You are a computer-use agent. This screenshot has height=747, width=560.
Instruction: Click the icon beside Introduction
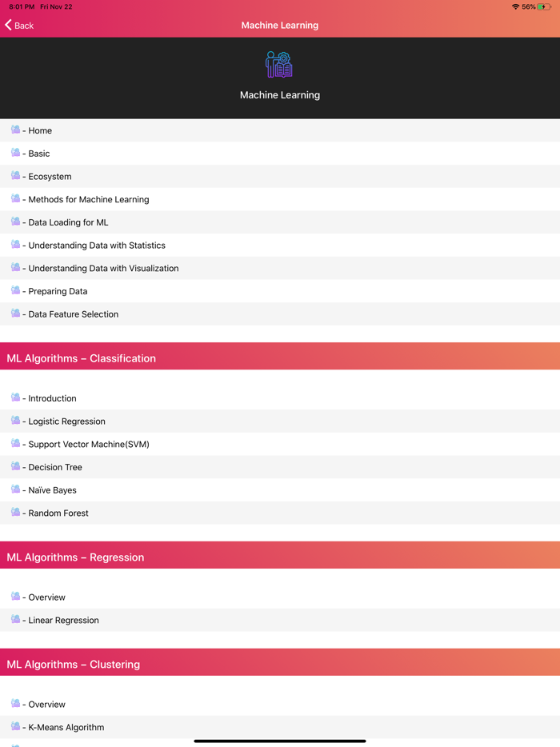(x=16, y=397)
